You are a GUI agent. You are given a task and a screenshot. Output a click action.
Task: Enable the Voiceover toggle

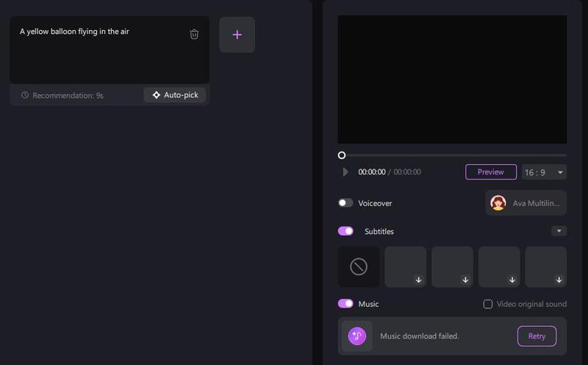345,203
